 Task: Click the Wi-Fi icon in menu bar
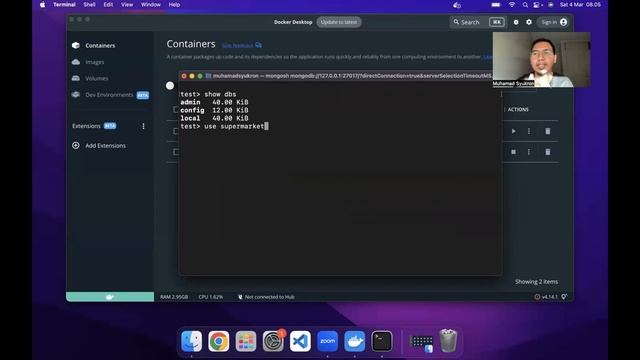tap(512, 5)
